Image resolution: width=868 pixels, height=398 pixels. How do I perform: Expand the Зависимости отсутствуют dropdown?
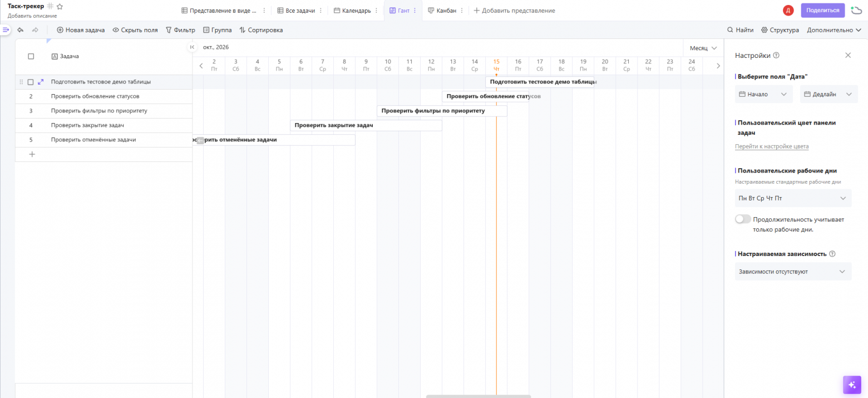(x=793, y=272)
